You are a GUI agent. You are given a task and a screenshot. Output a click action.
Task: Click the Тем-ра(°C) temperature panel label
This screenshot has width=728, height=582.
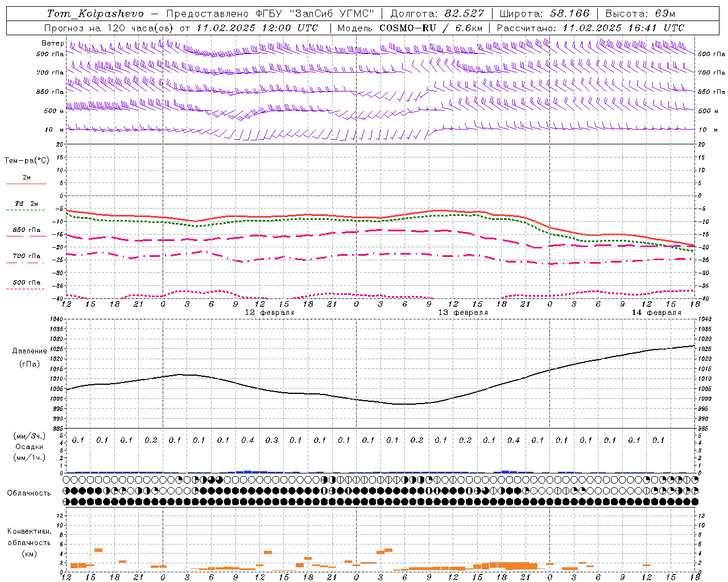click(x=27, y=160)
